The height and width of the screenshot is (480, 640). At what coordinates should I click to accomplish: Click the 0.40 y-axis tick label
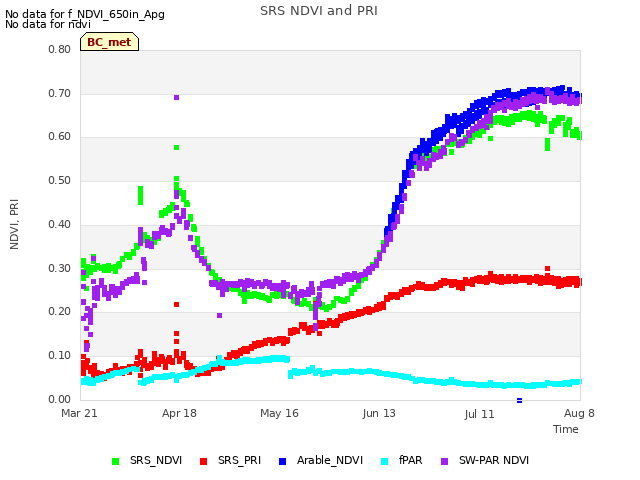(x=60, y=224)
